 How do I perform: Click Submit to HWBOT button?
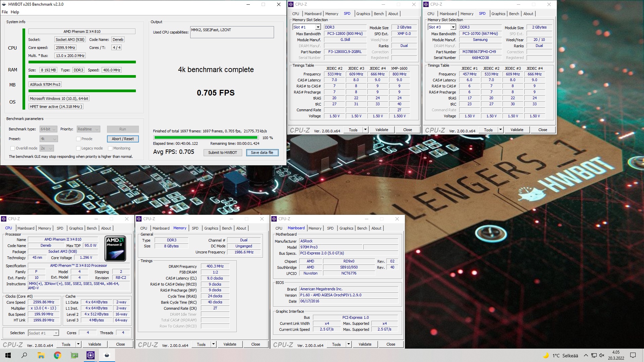(222, 153)
